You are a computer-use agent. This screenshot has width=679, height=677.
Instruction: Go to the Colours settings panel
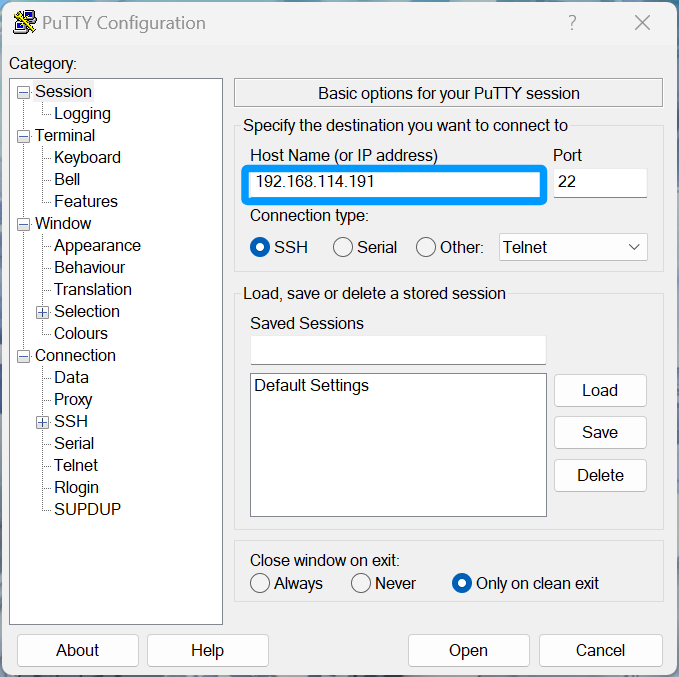pos(81,334)
